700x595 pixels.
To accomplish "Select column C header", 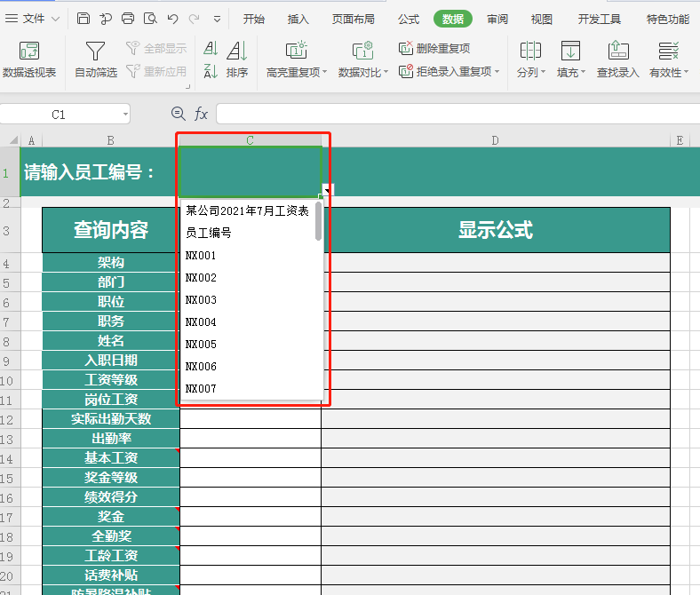I will (x=250, y=140).
